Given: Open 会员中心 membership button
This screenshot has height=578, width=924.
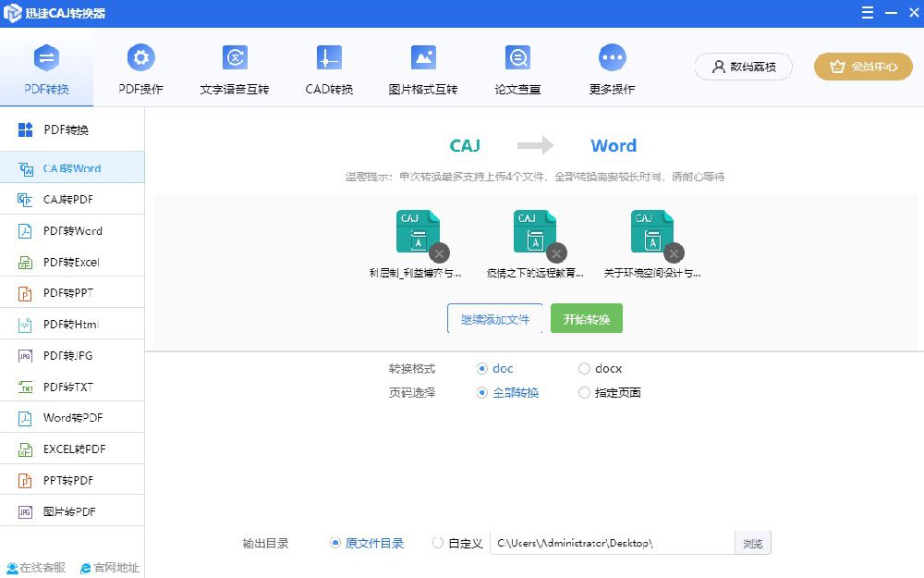Looking at the screenshot, I should click(863, 67).
